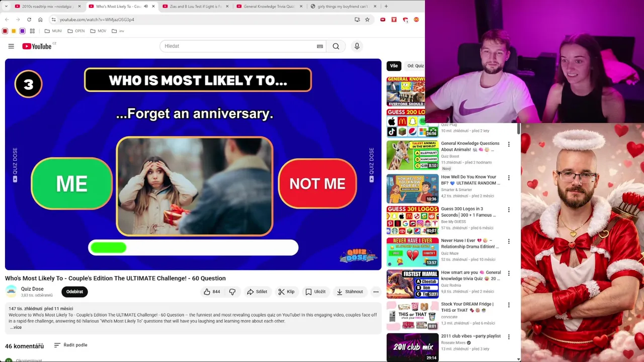
Task: Dislike the video with thumbs-down
Action: pos(232,292)
